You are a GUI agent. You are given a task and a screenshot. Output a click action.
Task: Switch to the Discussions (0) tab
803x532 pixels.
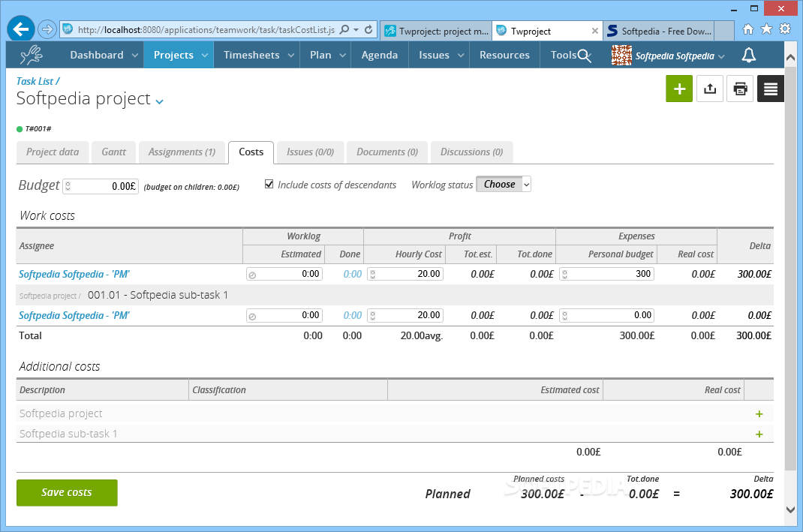click(471, 152)
